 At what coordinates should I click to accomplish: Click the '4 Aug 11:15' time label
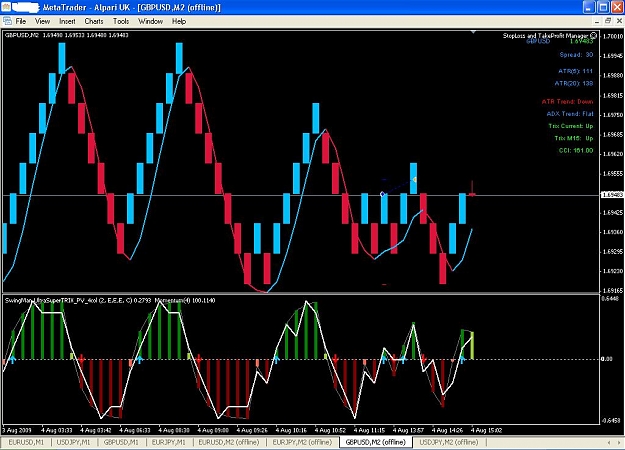point(369,430)
